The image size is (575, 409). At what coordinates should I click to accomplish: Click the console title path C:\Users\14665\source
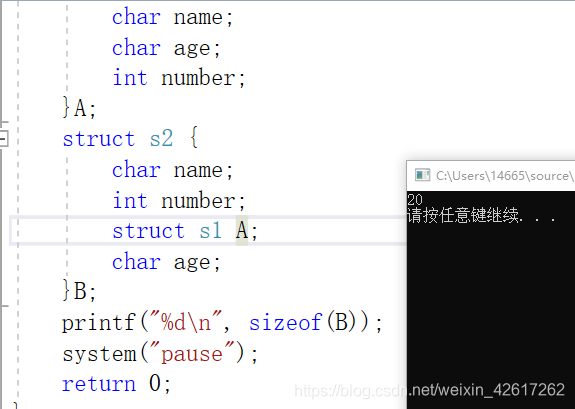tap(505, 176)
